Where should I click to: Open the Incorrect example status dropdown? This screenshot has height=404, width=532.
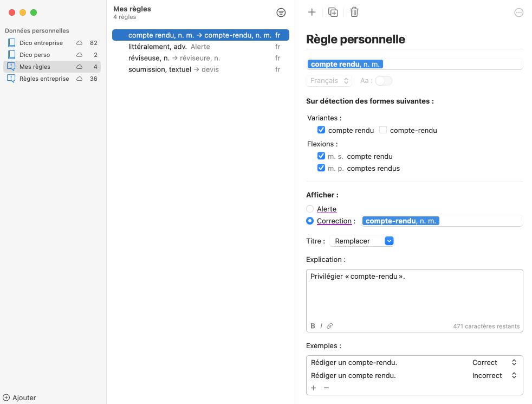tap(495, 375)
